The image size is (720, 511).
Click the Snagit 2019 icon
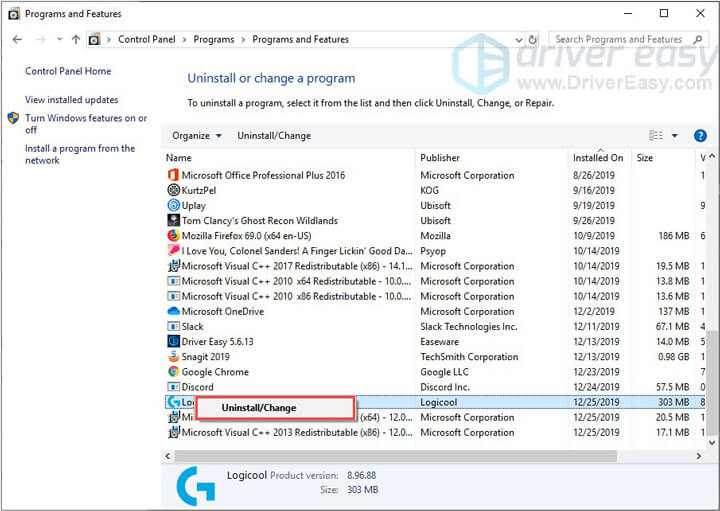173,357
